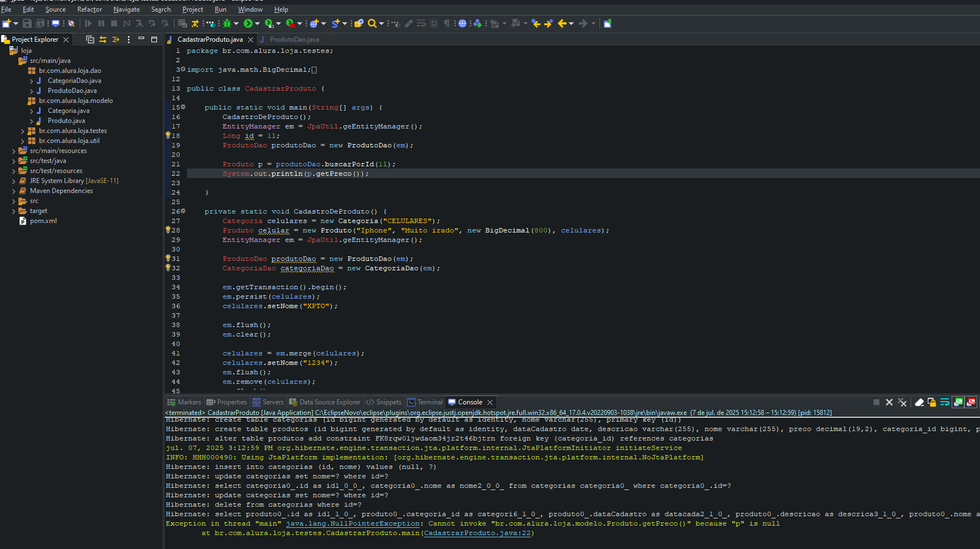980x549 pixels.
Task: Open Project Explorer filter icon
Action: [116, 39]
